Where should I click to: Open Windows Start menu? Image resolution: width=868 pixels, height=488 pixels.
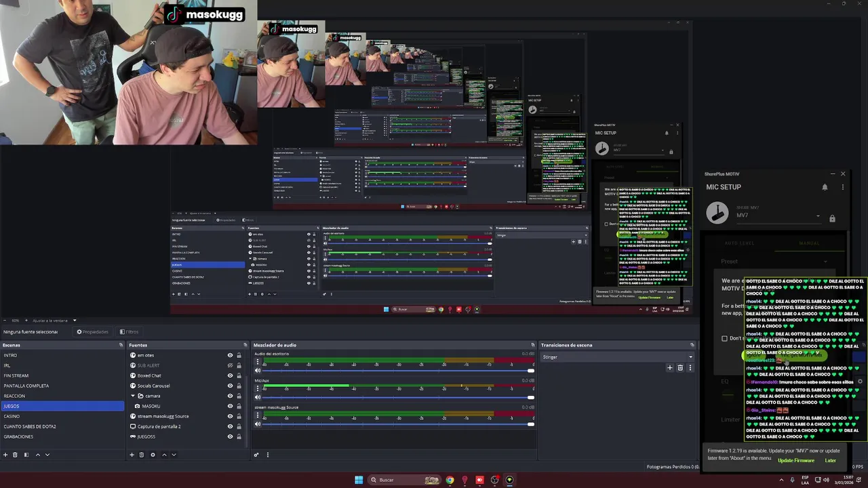tap(359, 480)
